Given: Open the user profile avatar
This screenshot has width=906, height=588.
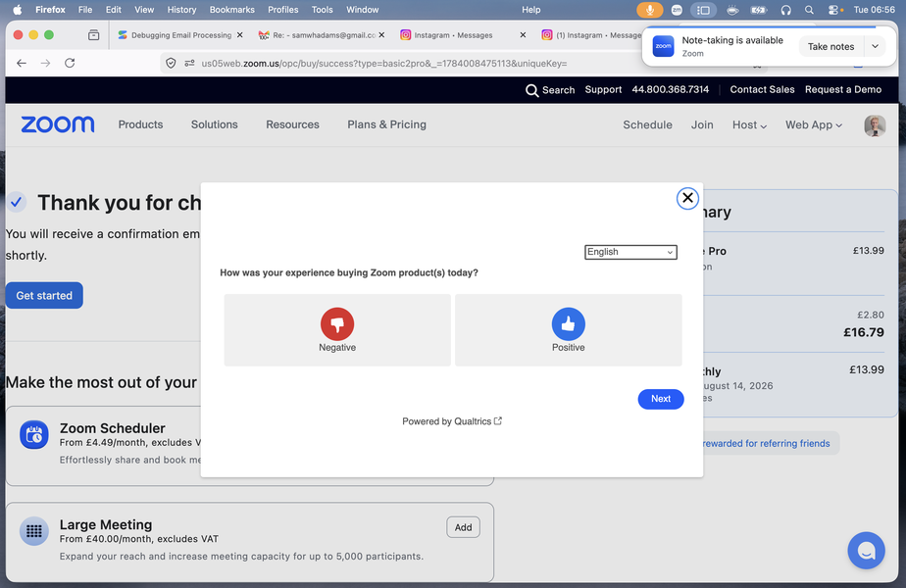Looking at the screenshot, I should pyautogui.click(x=875, y=125).
